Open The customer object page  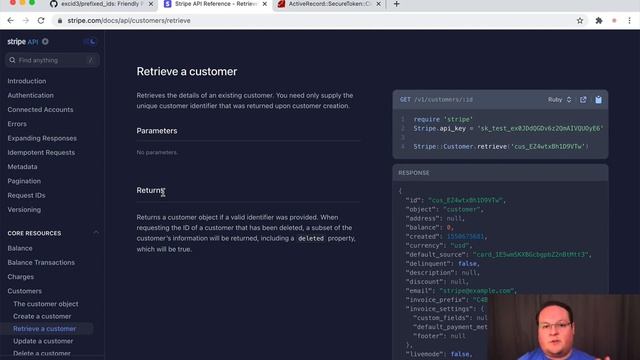[x=45, y=304]
